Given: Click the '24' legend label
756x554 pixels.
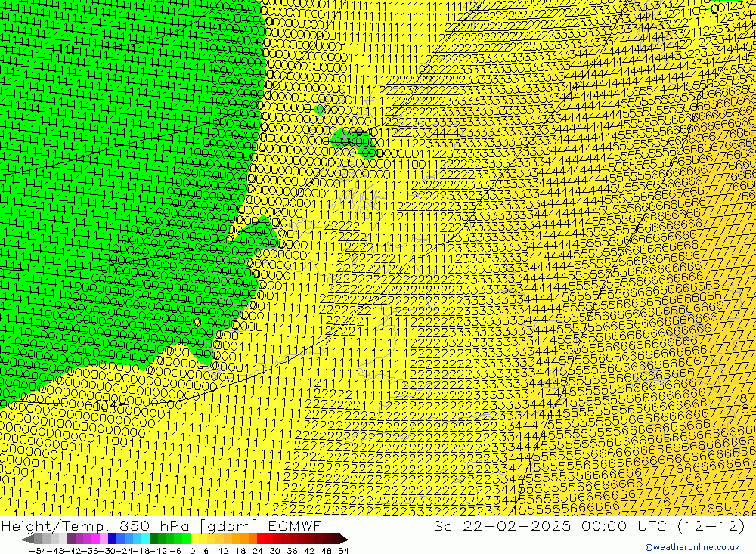Looking at the screenshot, I should [x=258, y=551].
